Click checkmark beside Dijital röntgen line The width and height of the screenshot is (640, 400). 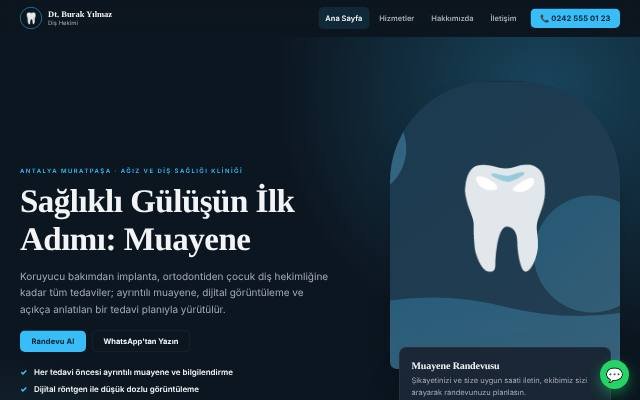click(x=24, y=389)
